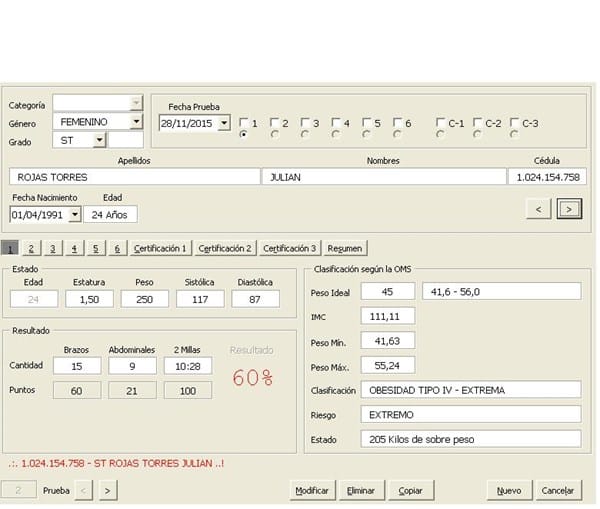Open the Grado dropdown showing ST
Screen dimensions: 600x509
99,141
